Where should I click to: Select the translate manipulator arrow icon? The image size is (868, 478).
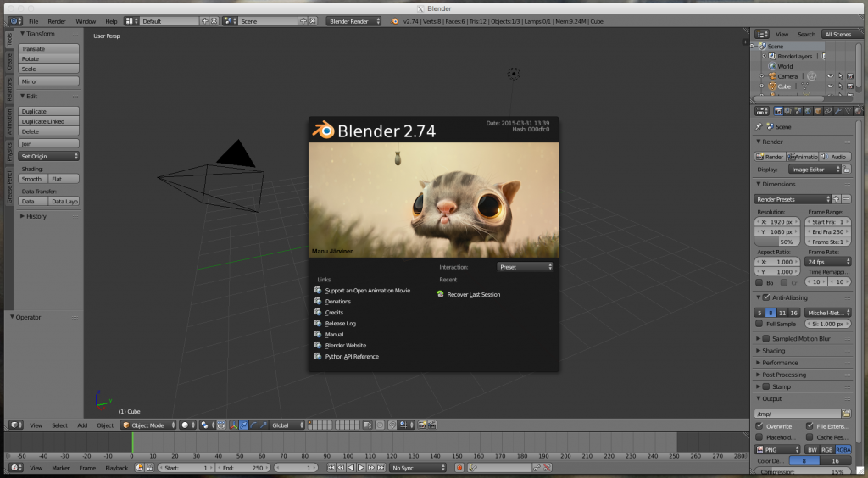click(x=243, y=425)
